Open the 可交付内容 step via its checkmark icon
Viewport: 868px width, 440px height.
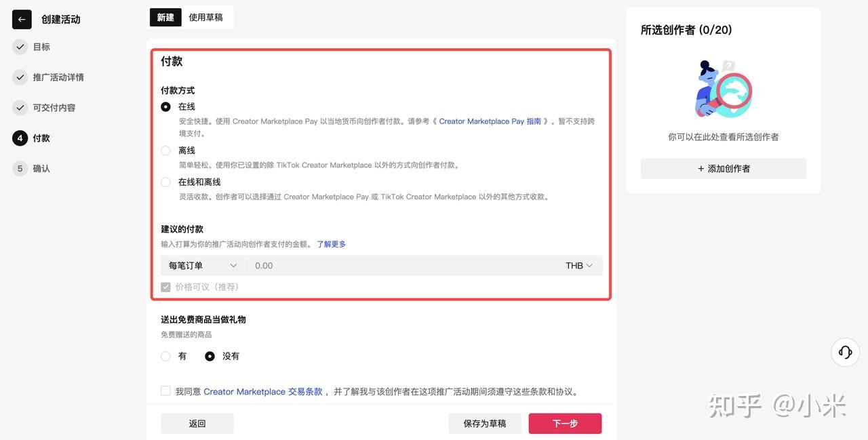20,107
